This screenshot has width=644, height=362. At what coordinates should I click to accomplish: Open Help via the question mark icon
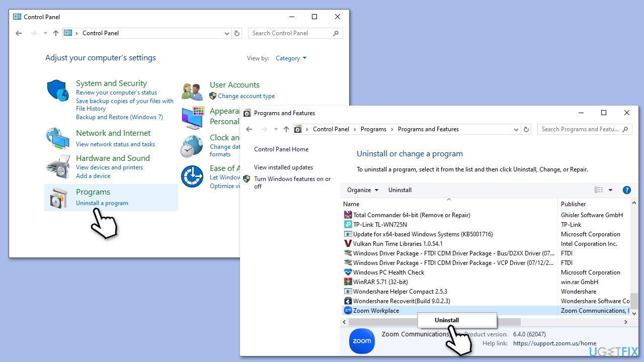tap(626, 190)
